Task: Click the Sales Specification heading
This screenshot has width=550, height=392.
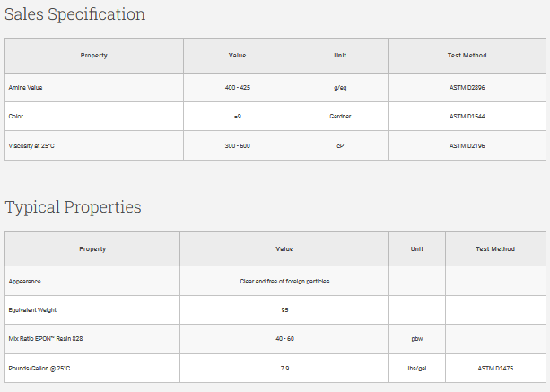Action: click(74, 14)
